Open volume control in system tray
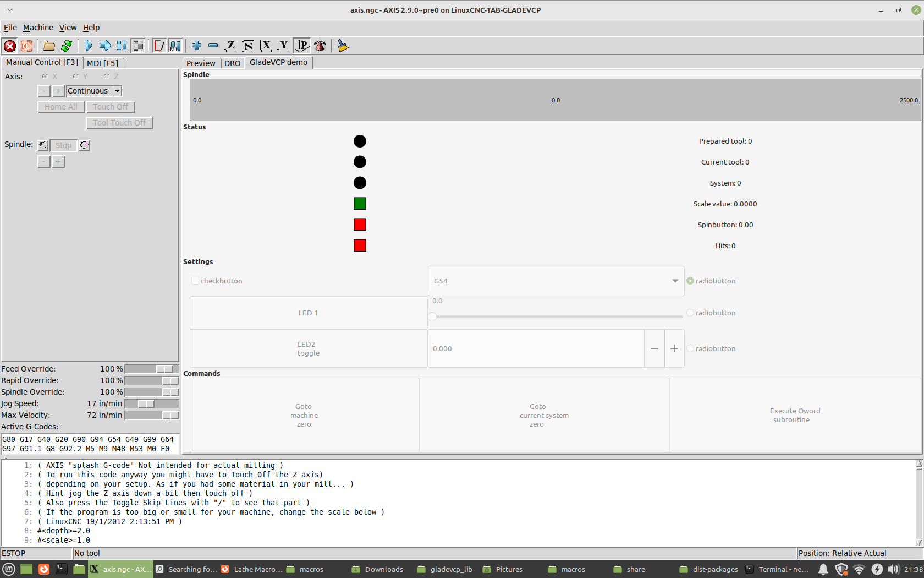The image size is (924, 578). click(894, 569)
